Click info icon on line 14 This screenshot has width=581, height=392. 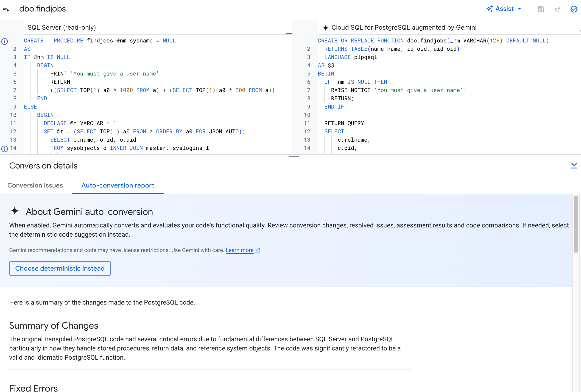(x=5, y=149)
